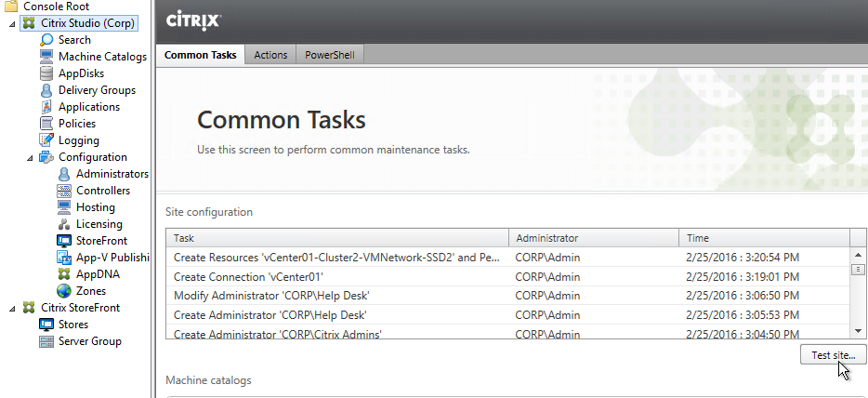Select the Applications tree label
This screenshot has width=868, height=398.
point(88,107)
